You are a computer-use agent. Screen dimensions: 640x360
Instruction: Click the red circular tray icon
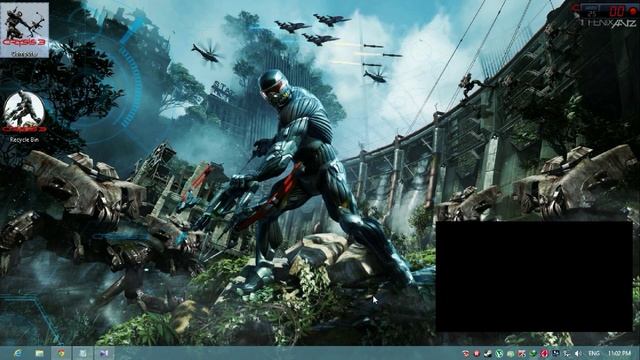click(x=544, y=353)
